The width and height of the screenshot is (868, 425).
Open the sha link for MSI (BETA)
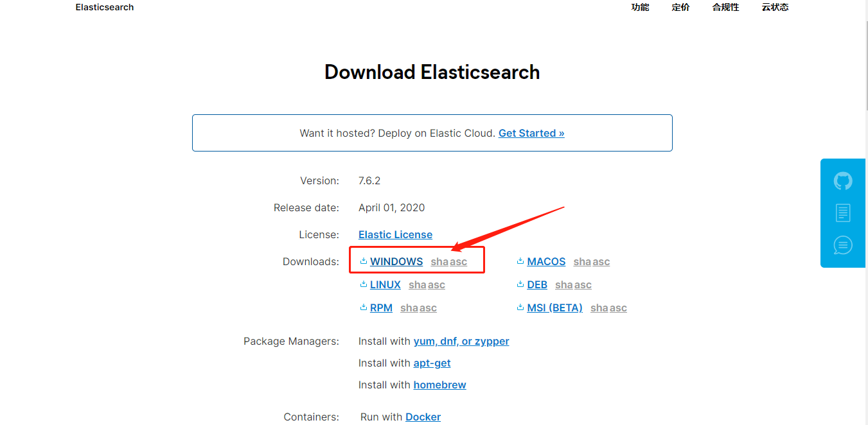point(599,308)
